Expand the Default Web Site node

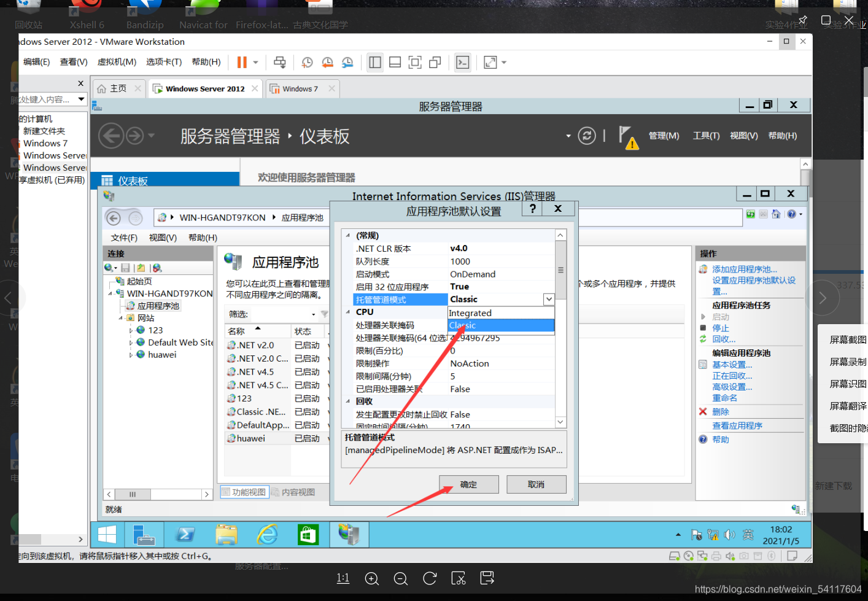pos(131,343)
